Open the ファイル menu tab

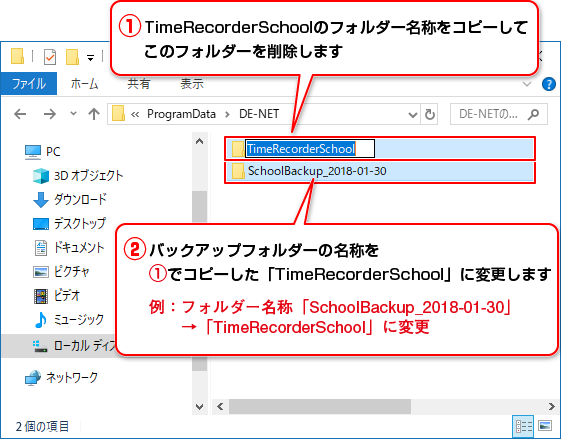pyautogui.click(x=29, y=84)
